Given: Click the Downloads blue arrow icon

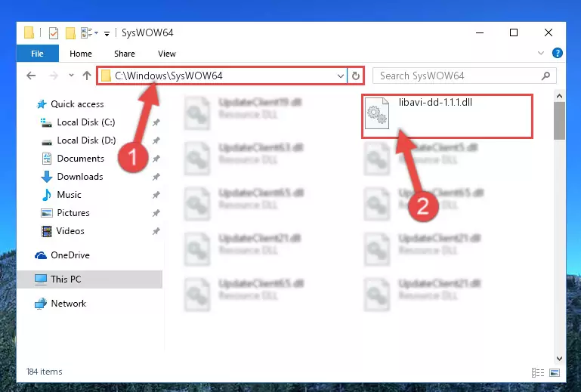Looking at the screenshot, I should (x=46, y=177).
